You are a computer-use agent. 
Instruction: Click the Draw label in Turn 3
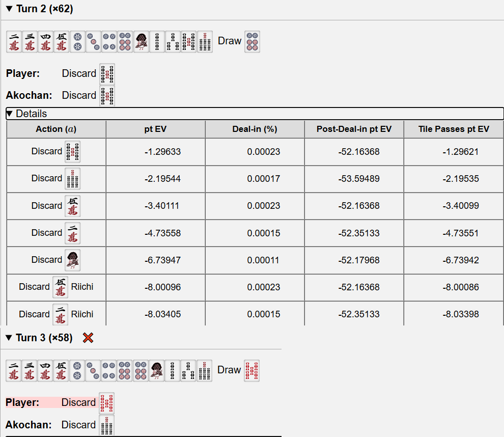(x=229, y=370)
